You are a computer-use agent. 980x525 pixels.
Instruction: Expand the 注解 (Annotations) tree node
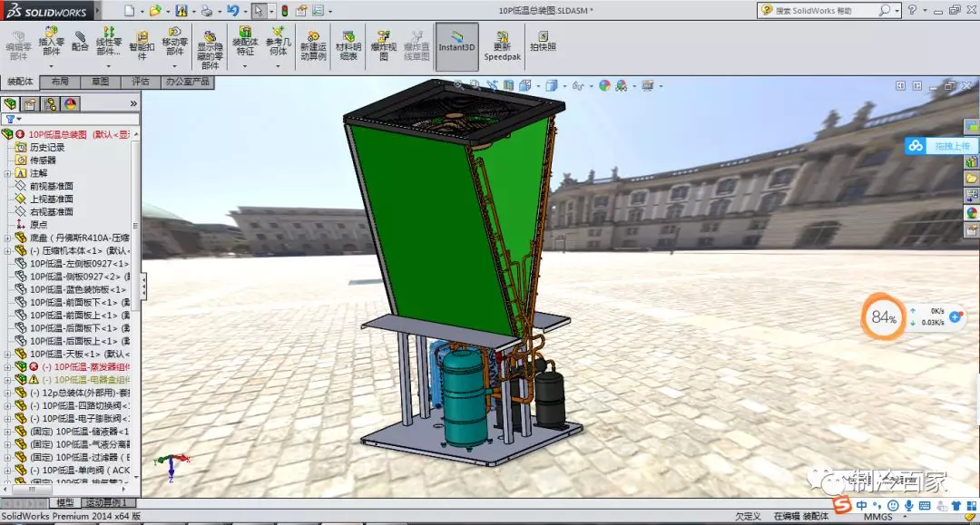7,173
